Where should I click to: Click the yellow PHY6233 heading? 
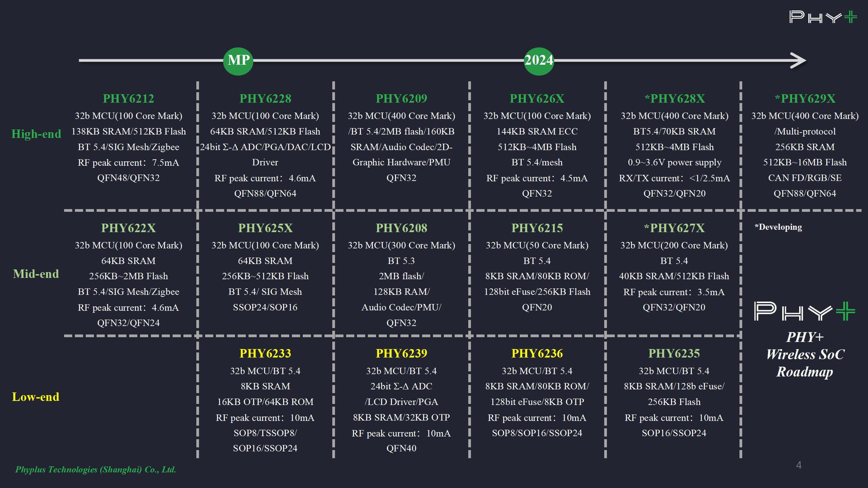pos(265,353)
